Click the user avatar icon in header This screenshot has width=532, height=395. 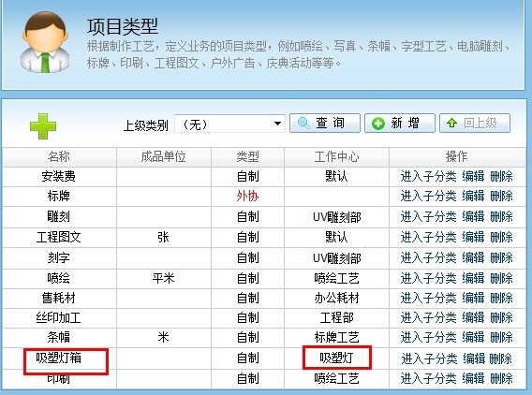click(x=44, y=42)
